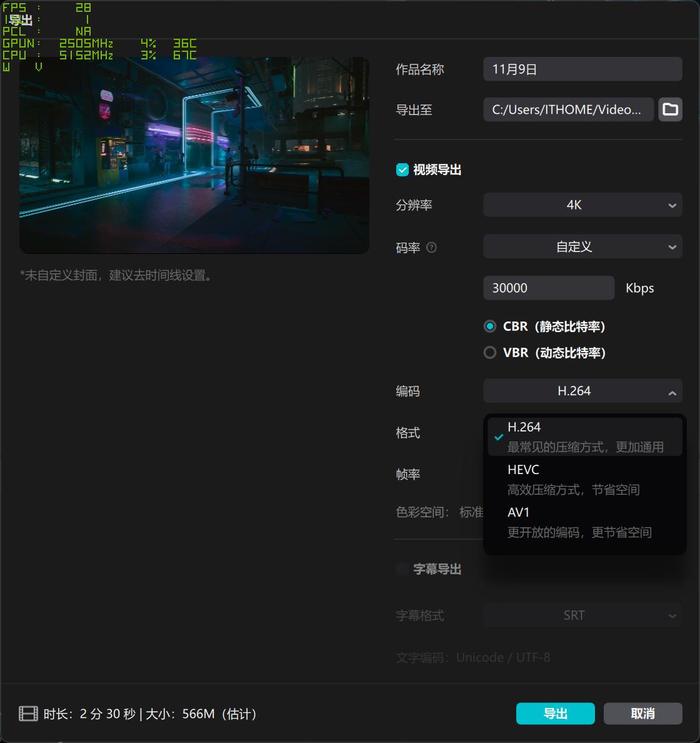Open the 字幕格式 SRT dropdown
Viewport: 700px width, 743px height.
pyautogui.click(x=582, y=615)
